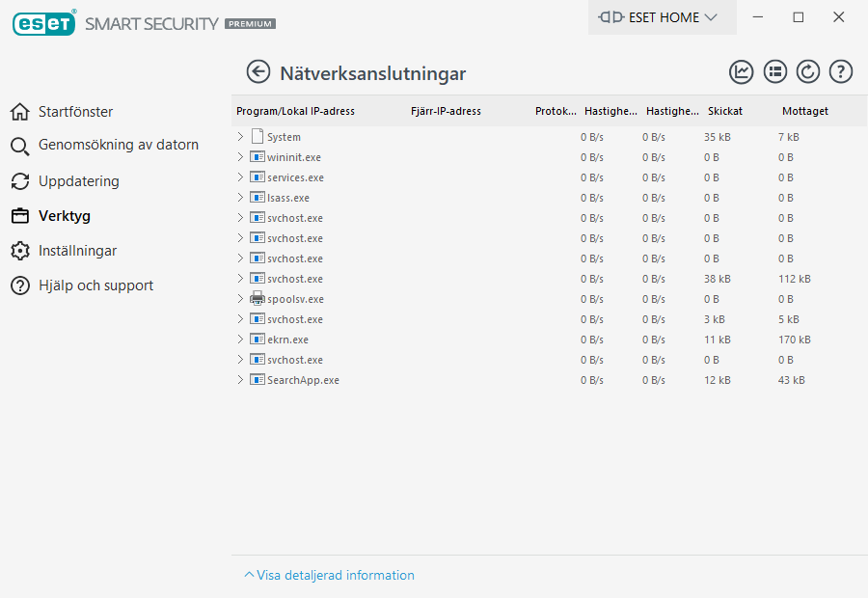Open the ESET HOME dropdown

(x=661, y=17)
